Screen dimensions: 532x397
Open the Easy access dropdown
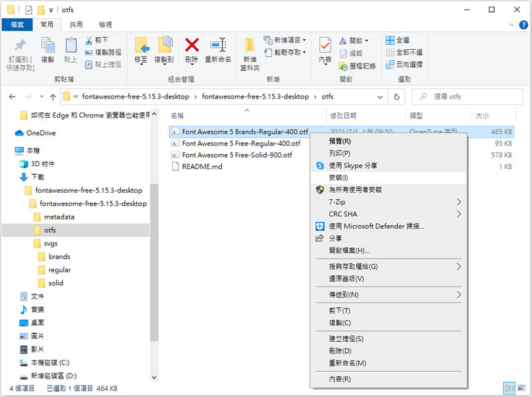(x=285, y=53)
